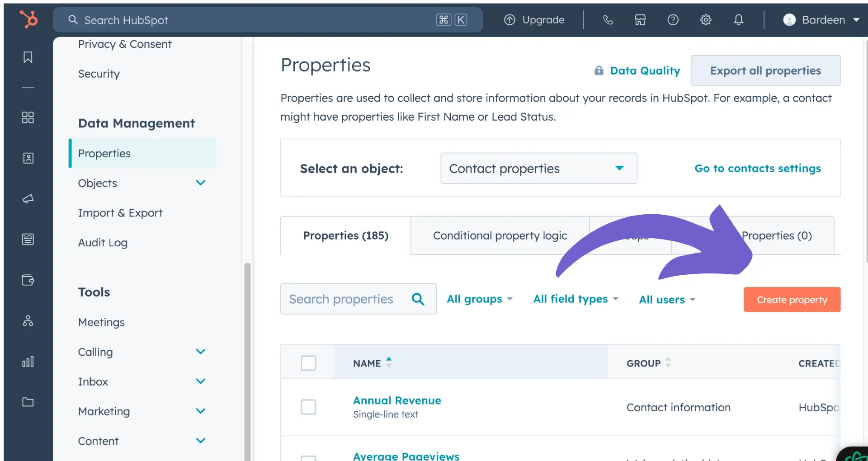Viewport: 868px width, 461px height.
Task: Open the Data Quality link
Action: pyautogui.click(x=645, y=71)
